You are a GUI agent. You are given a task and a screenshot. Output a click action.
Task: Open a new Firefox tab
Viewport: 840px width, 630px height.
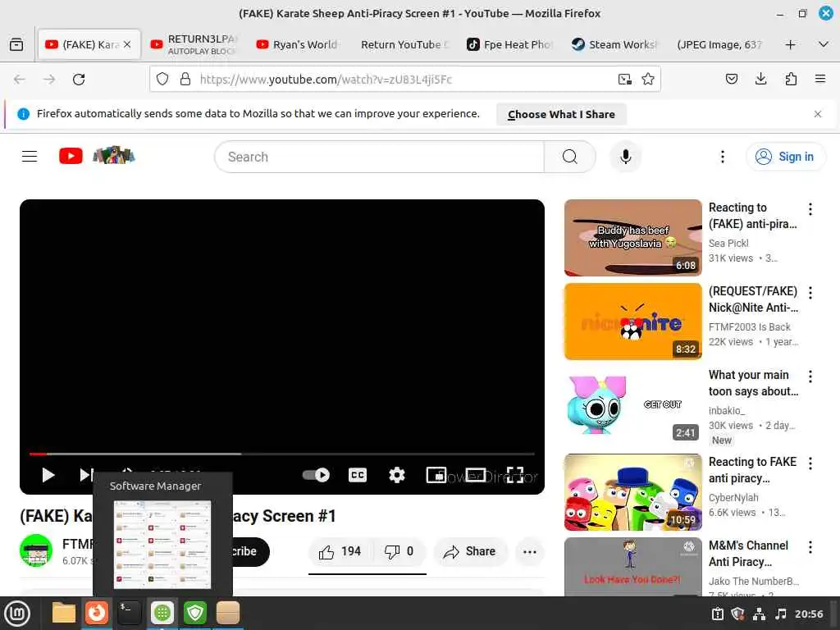790,45
